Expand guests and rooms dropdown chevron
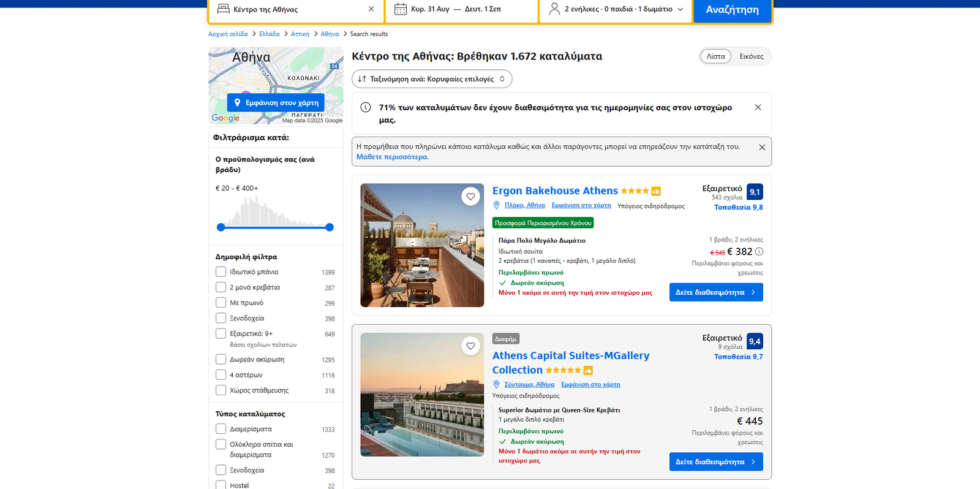Viewport: 980px width, 489px height. (680, 9)
